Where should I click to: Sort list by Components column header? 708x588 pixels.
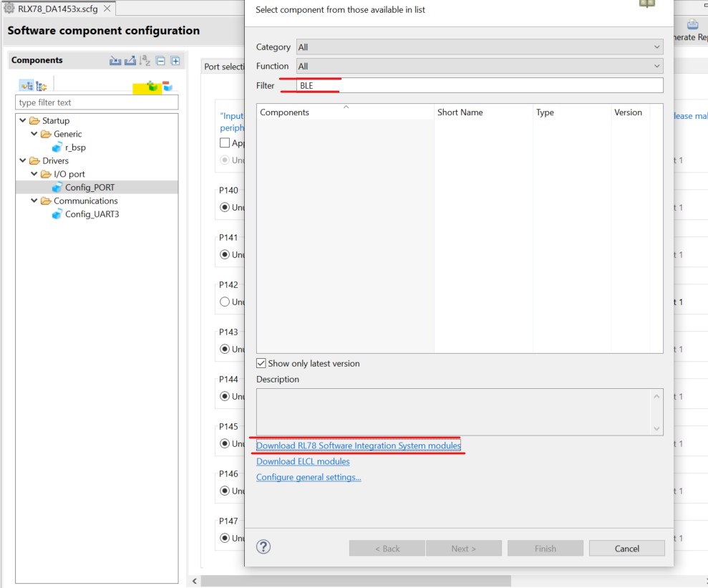coord(346,112)
